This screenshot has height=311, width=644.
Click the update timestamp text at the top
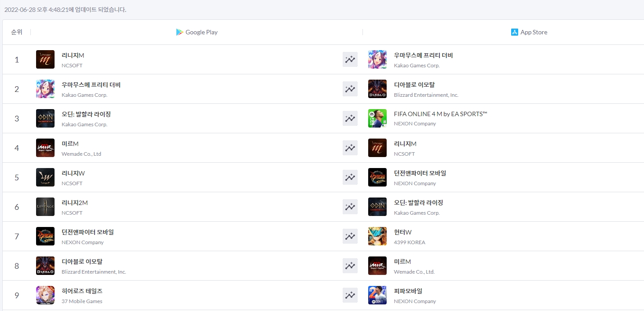pos(66,10)
